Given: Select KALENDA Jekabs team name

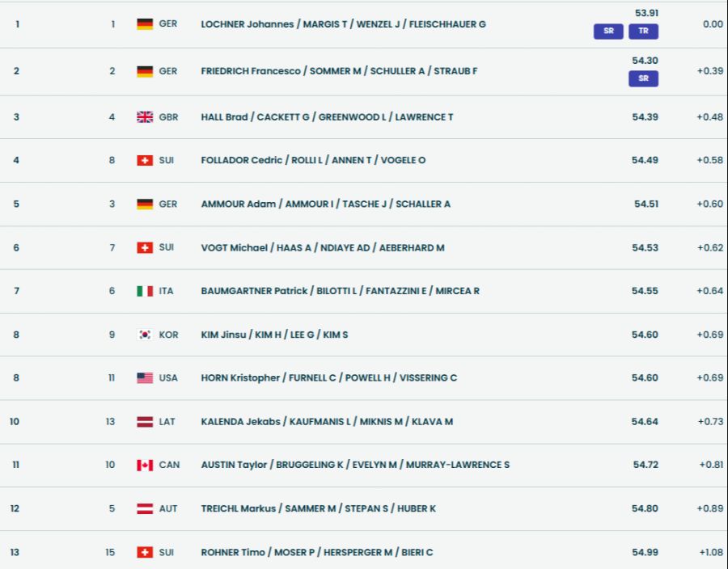Looking at the screenshot, I should tap(327, 422).
